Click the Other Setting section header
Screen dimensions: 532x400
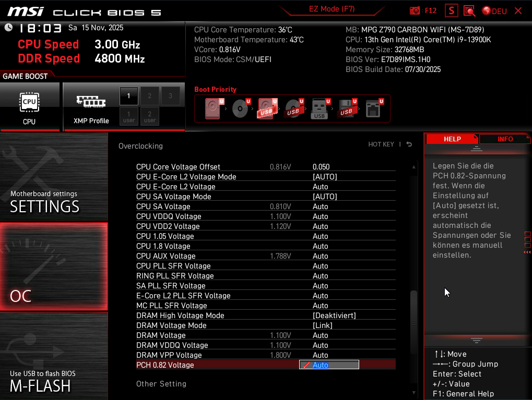(x=161, y=384)
